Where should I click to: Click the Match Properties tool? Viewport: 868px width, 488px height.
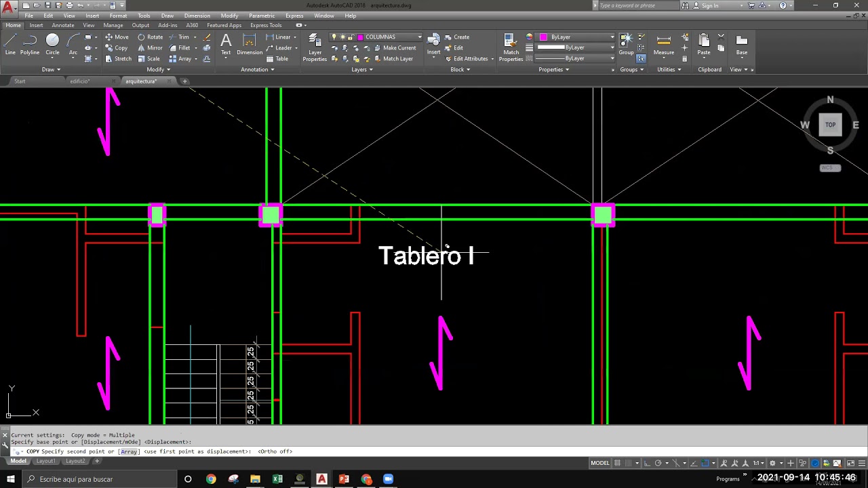coord(511,47)
